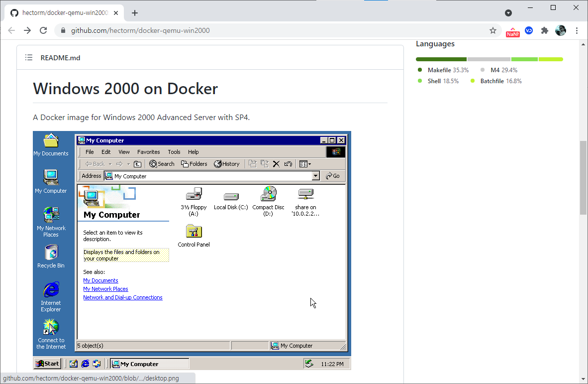Open the Forward history dropdown arrow
The image size is (588, 384).
[128, 164]
